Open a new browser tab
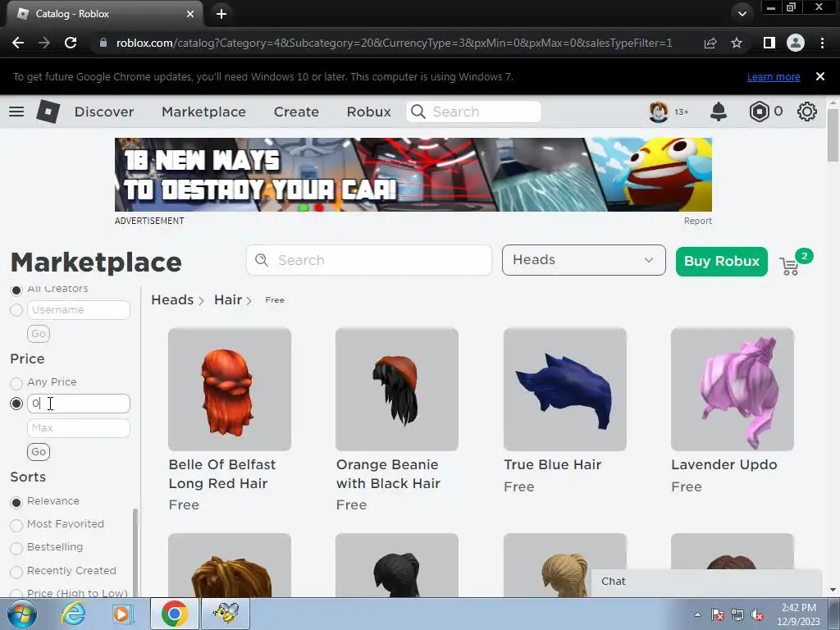Viewport: 840px width, 630px height. (x=221, y=14)
